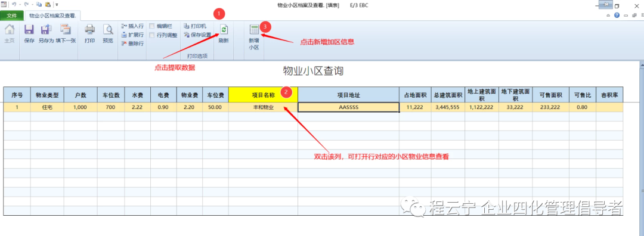The image size is (644, 236).
Task: Click the 容积率 column header
Action: click(609, 95)
